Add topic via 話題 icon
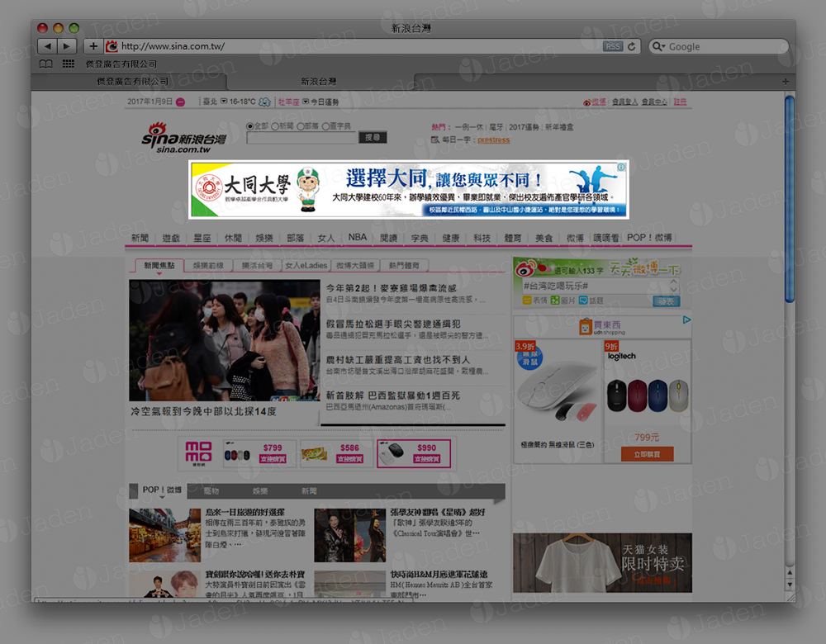The height and width of the screenshot is (644, 826). (x=583, y=301)
